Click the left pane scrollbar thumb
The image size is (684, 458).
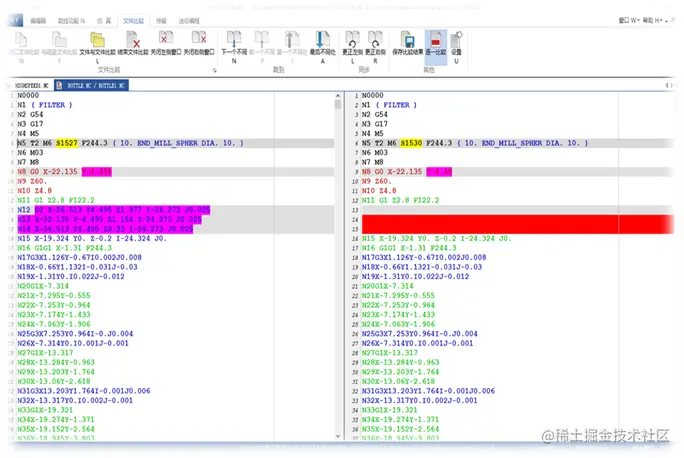[x=338, y=104]
